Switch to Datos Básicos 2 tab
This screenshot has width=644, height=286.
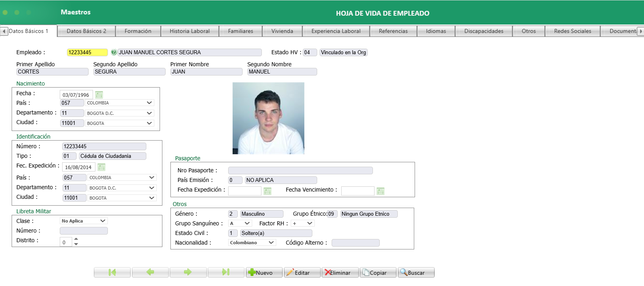(86, 31)
